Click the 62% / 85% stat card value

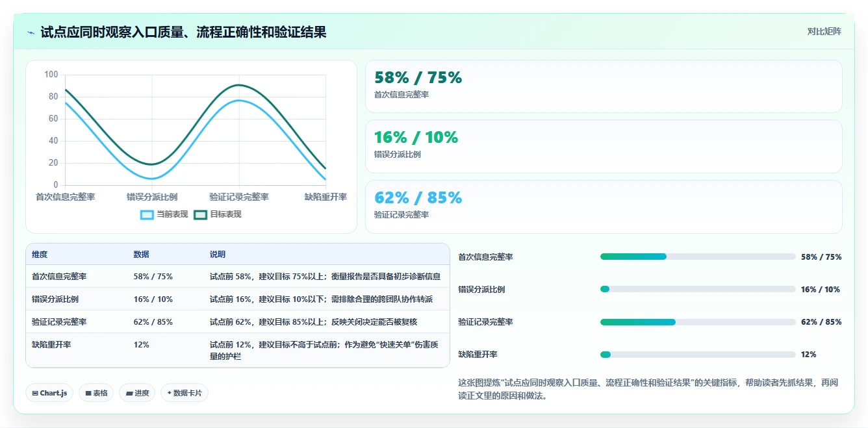418,197
